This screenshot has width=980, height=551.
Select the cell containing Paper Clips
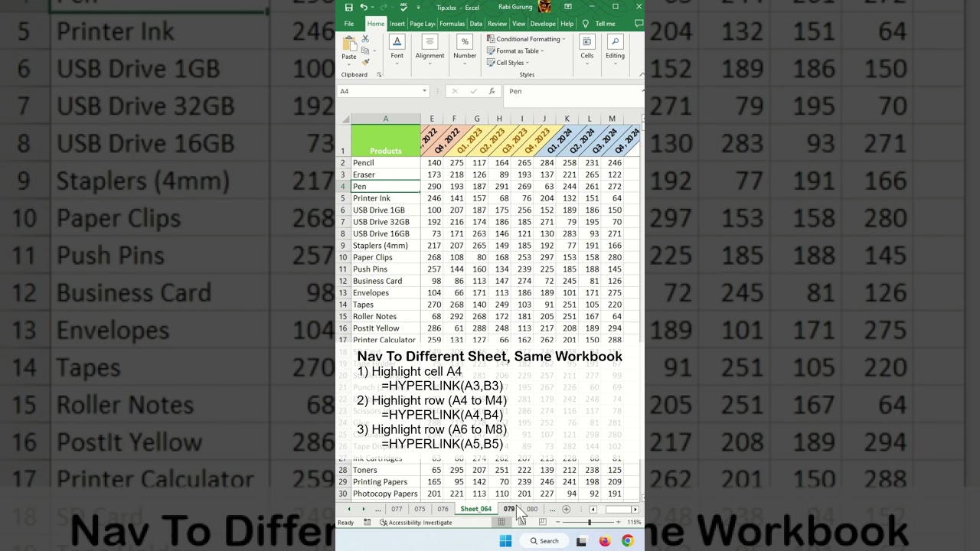tap(385, 257)
